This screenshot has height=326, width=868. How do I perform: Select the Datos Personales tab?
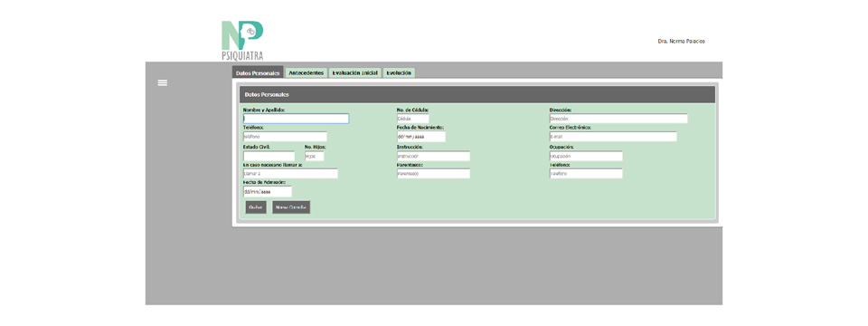point(258,73)
